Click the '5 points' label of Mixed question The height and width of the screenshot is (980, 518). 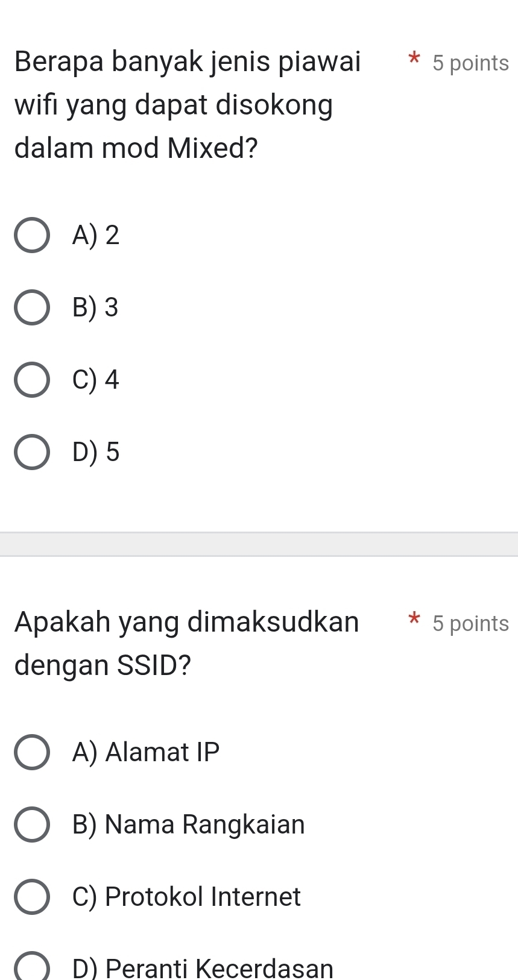(x=470, y=63)
